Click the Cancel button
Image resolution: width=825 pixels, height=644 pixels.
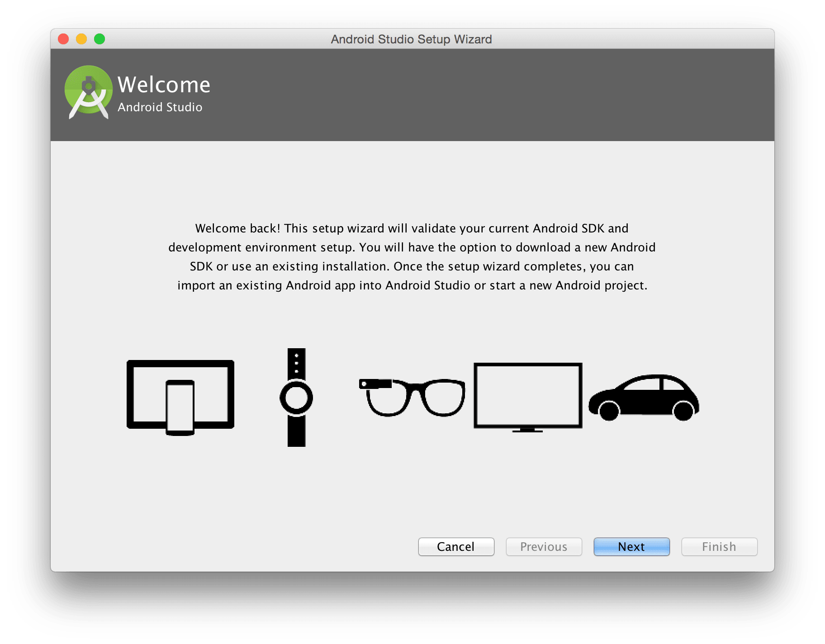click(x=456, y=547)
